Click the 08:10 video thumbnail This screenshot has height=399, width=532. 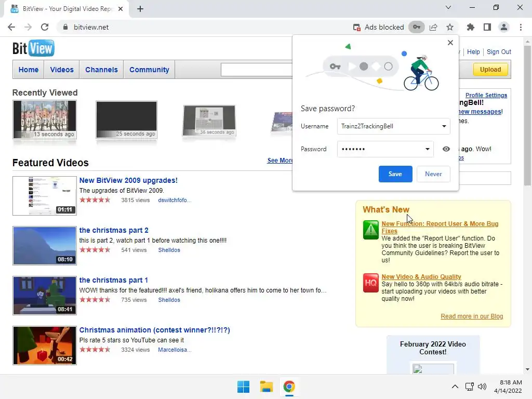coord(45,246)
